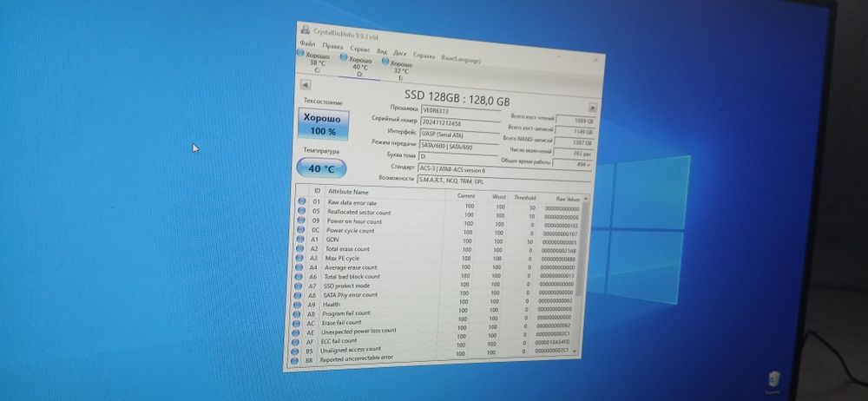Viewport: 868px width, 401px height.
Task: Click status circle for Max PE cycle
Action: [299, 258]
